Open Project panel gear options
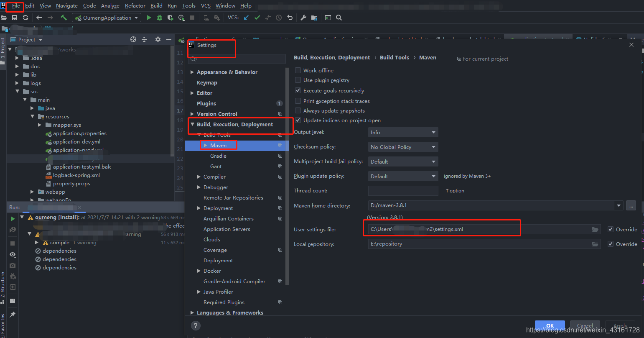644x338 pixels. [x=158, y=39]
